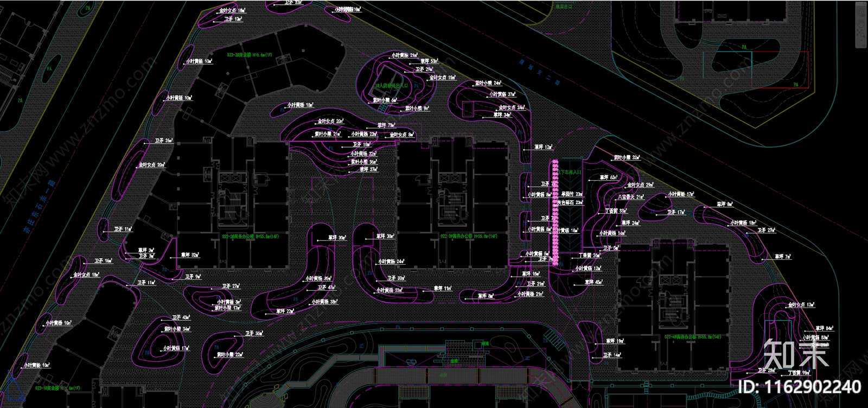Select the 草坪 34㎡ annotation
The image size is (868, 408).
click(502, 115)
